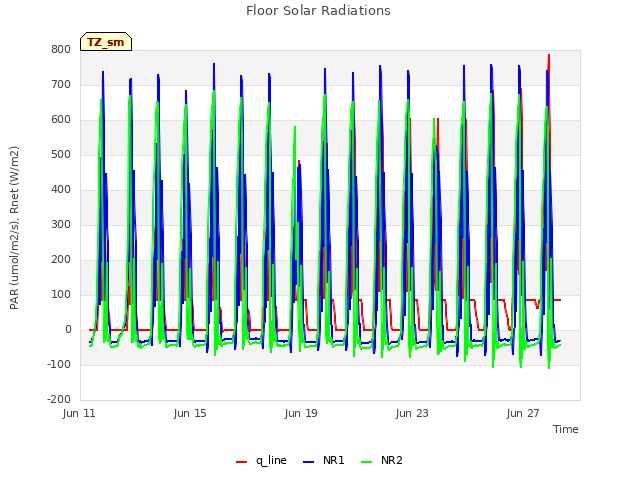
Task: Click the NR1 legend entry
Action: pyautogui.click(x=324, y=460)
